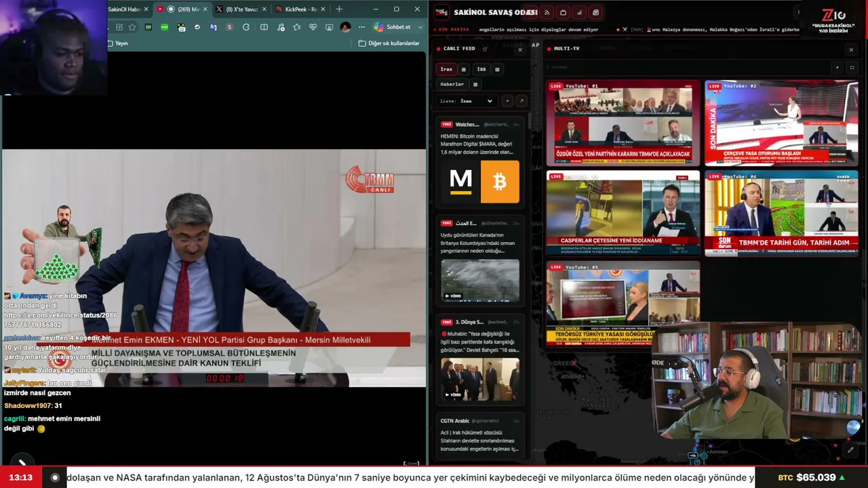The image size is (868, 488).
Task: Open the list icon next to İran tab
Action: (x=464, y=69)
